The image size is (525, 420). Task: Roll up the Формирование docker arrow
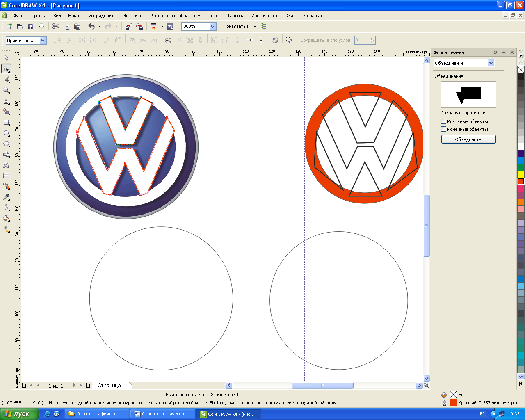click(504, 52)
